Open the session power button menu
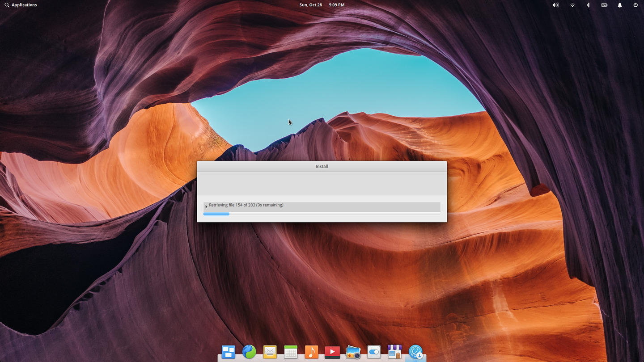The height and width of the screenshot is (362, 644). [636, 5]
